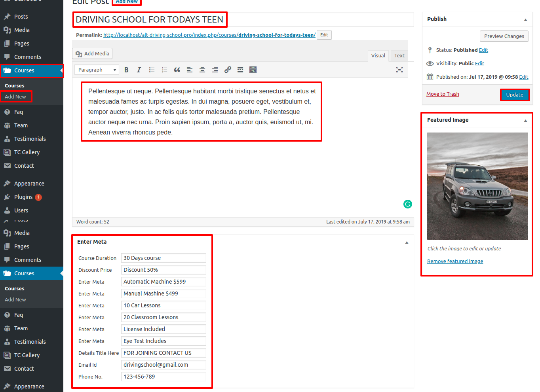This screenshot has height=392, width=540.
Task: Insert a numbered list
Action: 164,70
